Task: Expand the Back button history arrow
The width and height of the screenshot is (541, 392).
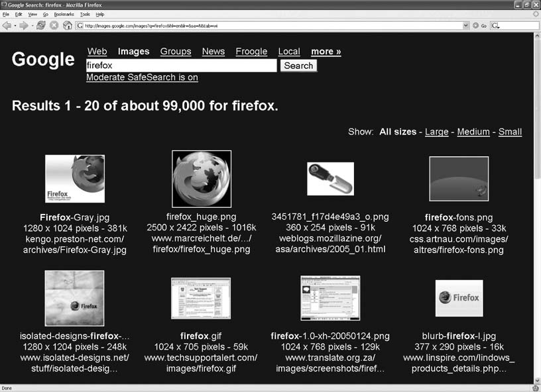Action: coord(15,26)
